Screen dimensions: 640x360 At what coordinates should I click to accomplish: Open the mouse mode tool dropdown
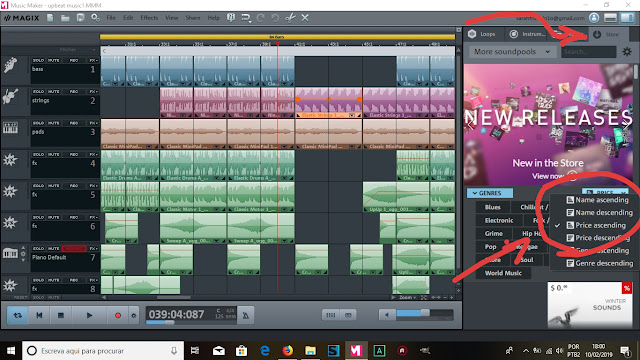246,18
